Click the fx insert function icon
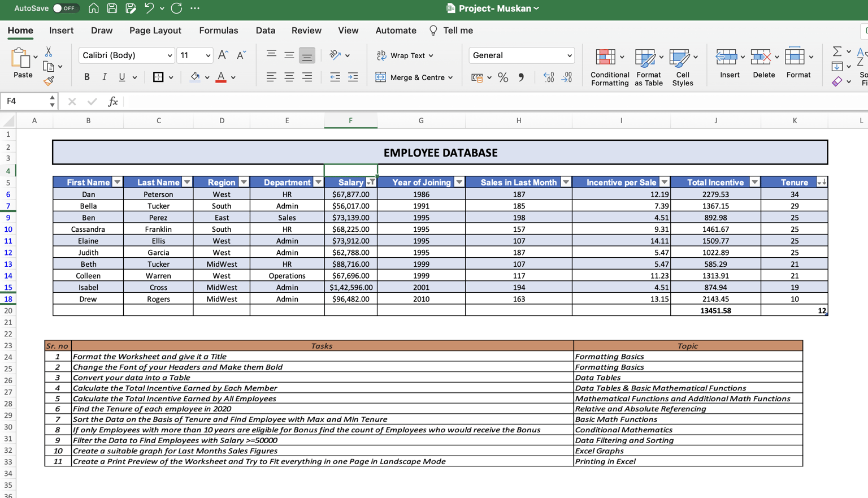The image size is (868, 498). point(112,101)
